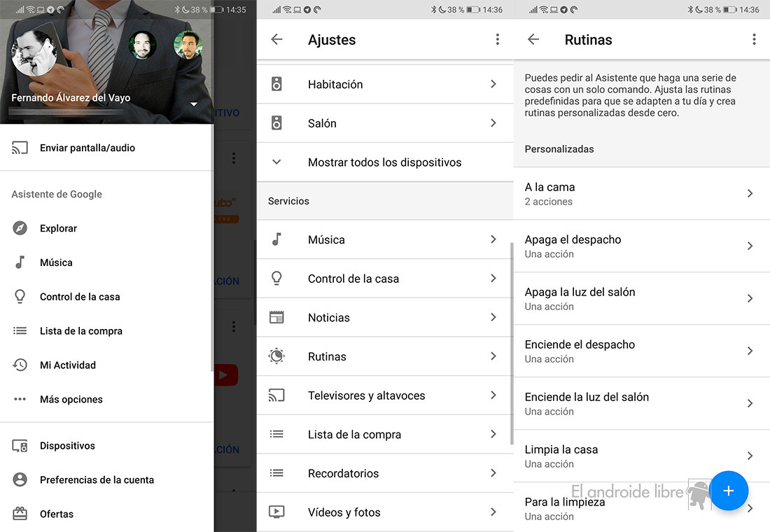Open Rutinas in the Servicios list
Viewport: 770px width, 532px height.
[x=384, y=356]
